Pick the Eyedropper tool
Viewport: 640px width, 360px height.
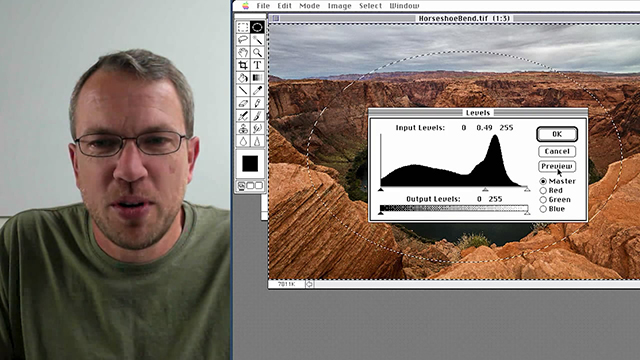(x=257, y=90)
